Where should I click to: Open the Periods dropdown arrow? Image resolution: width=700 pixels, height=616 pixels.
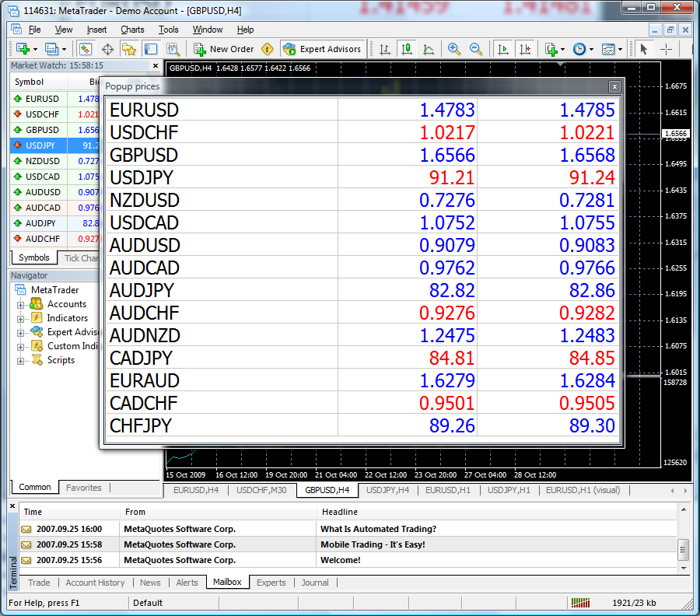(592, 49)
